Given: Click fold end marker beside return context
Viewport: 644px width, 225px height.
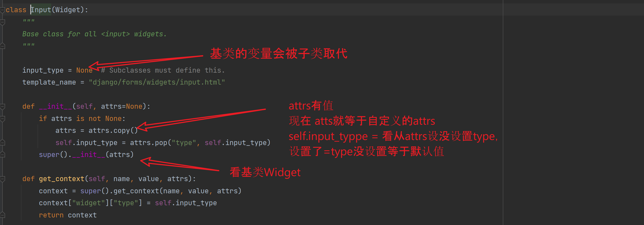Looking at the screenshot, I should pos(2,215).
